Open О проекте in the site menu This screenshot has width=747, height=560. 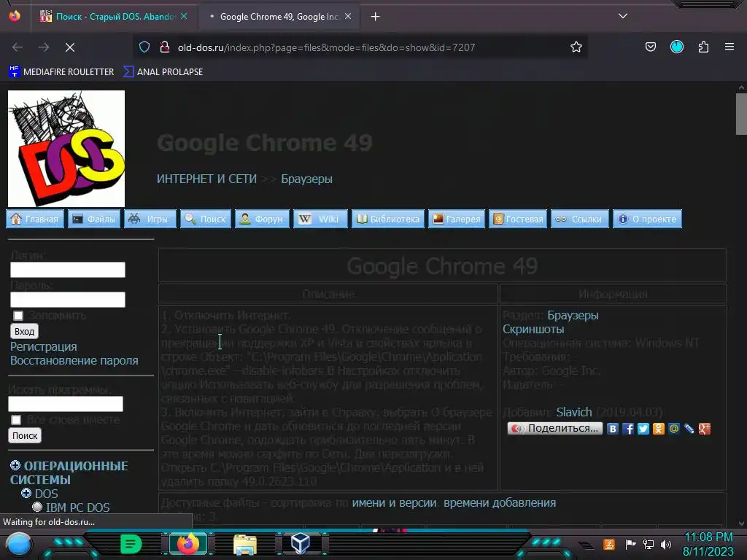(x=648, y=219)
